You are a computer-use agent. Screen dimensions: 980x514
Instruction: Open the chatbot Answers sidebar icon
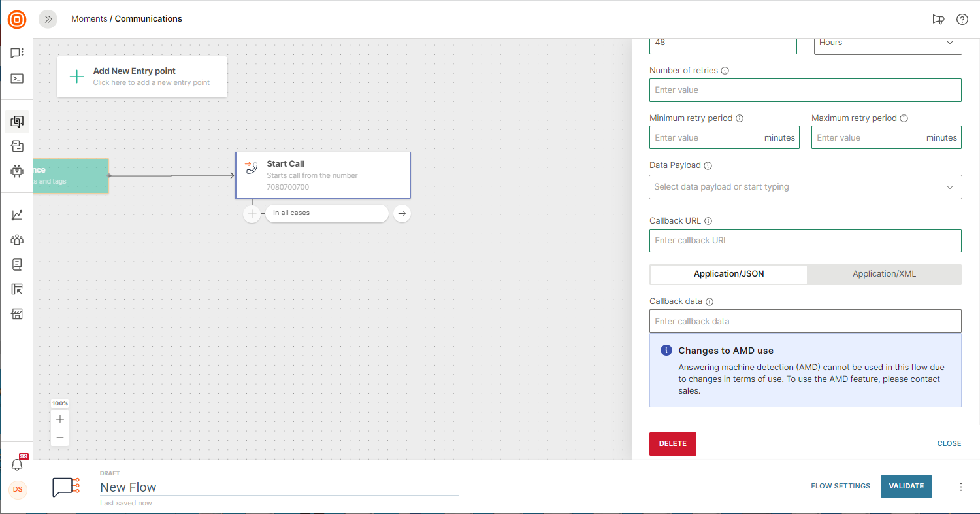[18, 171]
